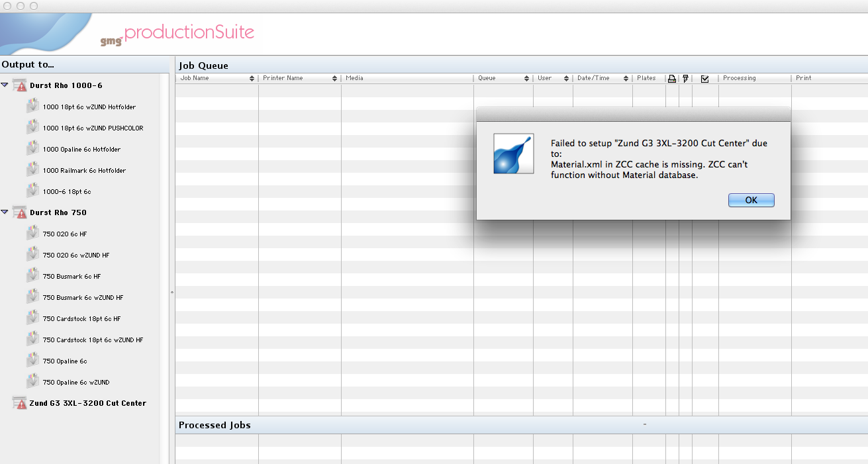Select the 750 Busmark 6c wZUND HF text

tap(83, 297)
